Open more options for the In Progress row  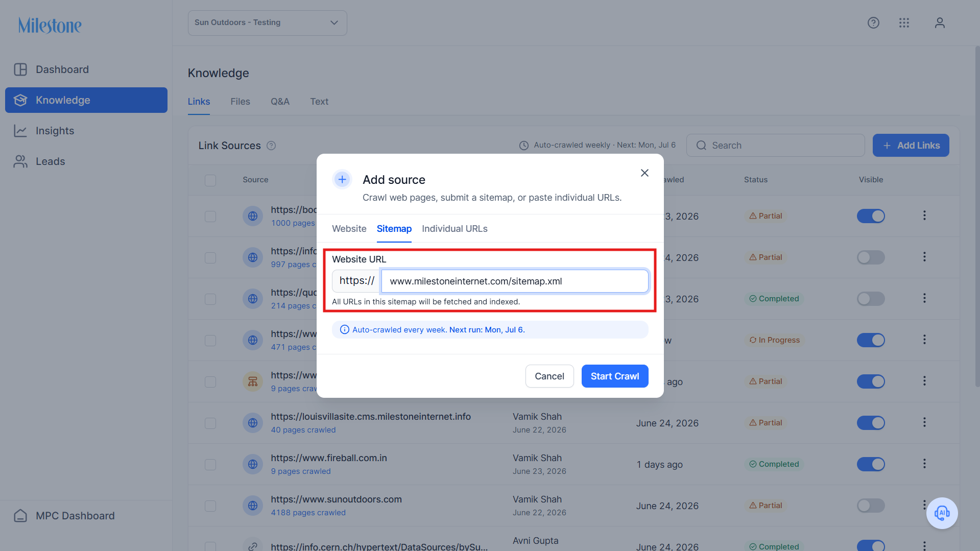click(x=924, y=340)
